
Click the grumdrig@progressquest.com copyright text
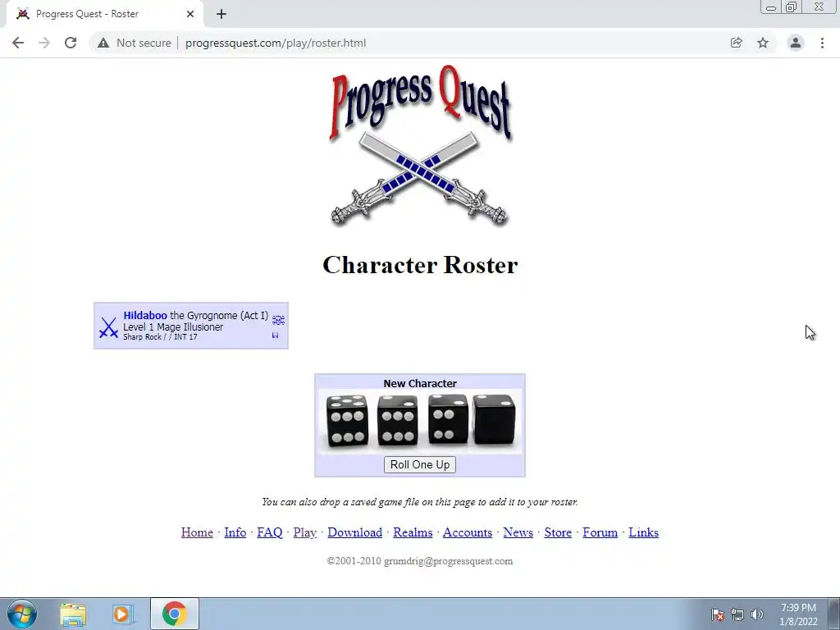click(x=420, y=561)
